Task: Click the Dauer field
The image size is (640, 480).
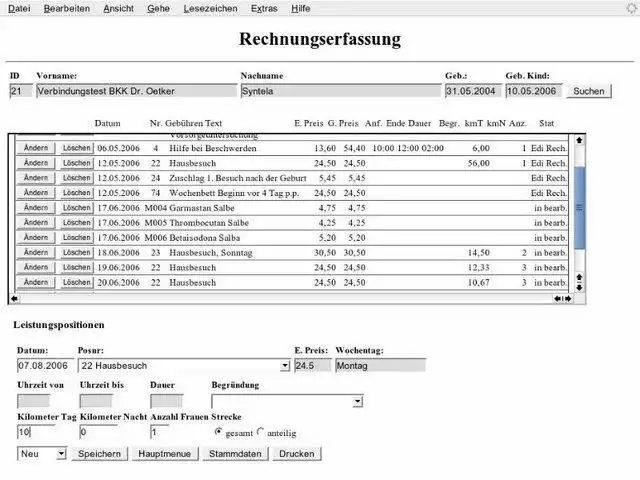Action: [x=167, y=401]
